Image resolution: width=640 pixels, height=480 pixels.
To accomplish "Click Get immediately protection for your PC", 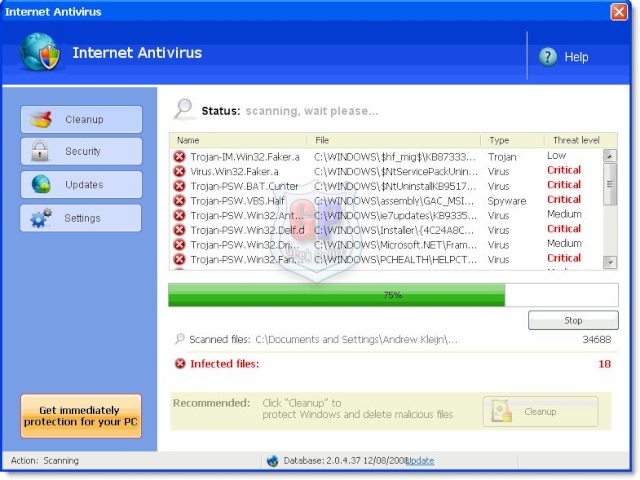I will click(81, 416).
